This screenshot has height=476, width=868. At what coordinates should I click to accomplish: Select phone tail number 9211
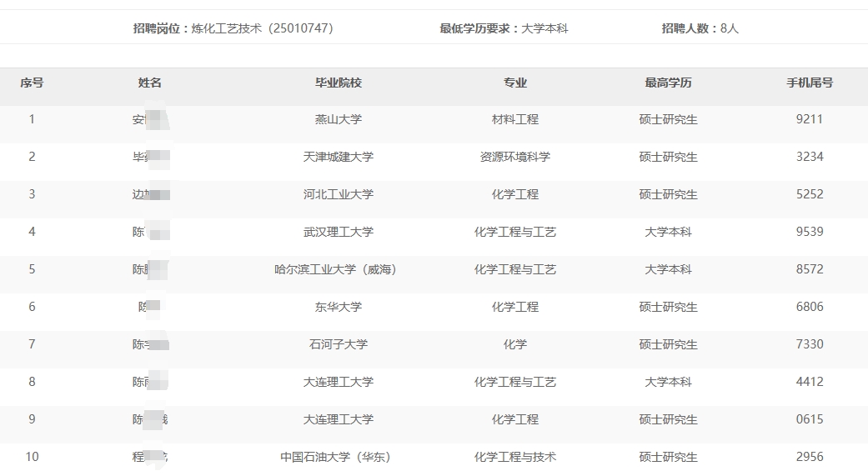(809, 119)
